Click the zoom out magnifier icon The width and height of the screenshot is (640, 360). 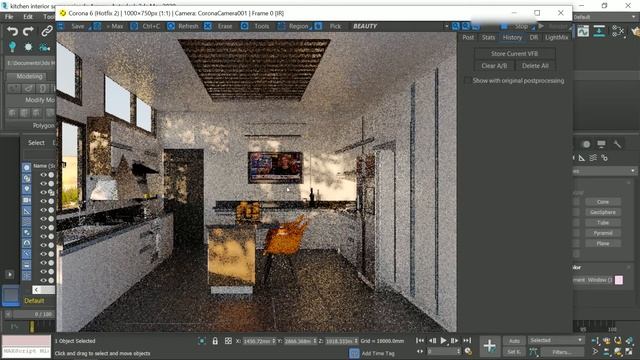pyautogui.click(x=466, y=26)
